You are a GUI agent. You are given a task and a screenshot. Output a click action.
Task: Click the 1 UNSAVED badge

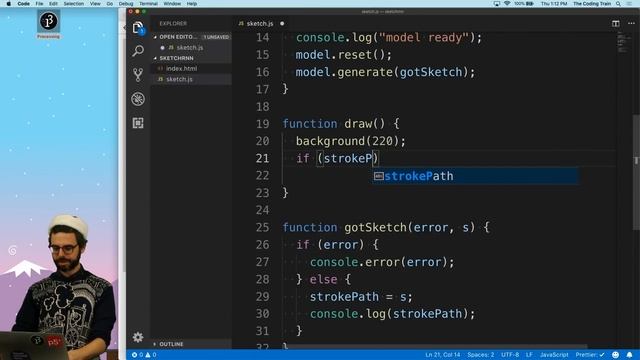click(216, 37)
